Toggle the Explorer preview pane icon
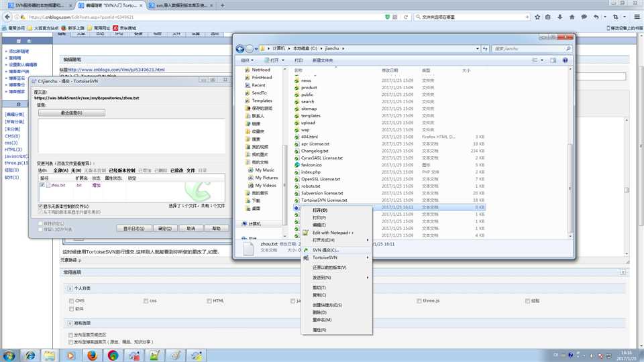Image resolution: width=644 pixels, height=362 pixels. point(553,60)
